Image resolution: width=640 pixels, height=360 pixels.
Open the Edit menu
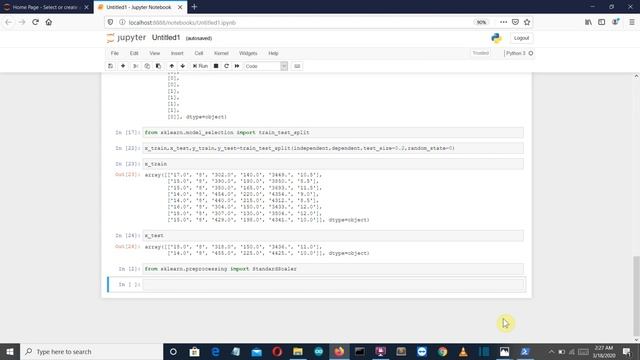tap(134, 53)
